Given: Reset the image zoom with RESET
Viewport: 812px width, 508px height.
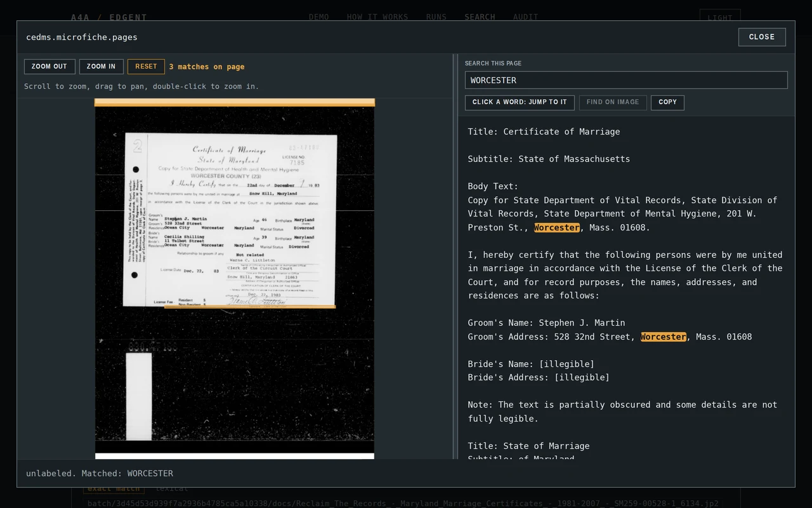Looking at the screenshot, I should pos(146,67).
